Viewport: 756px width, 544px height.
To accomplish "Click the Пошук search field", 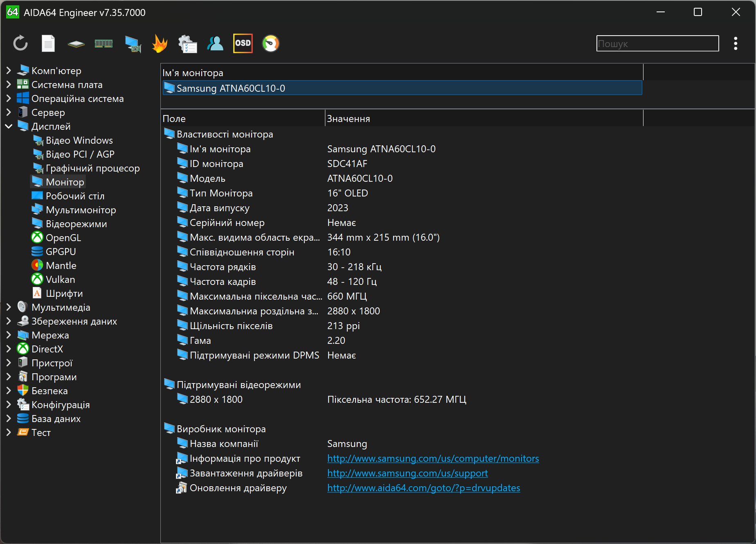I will coord(657,43).
